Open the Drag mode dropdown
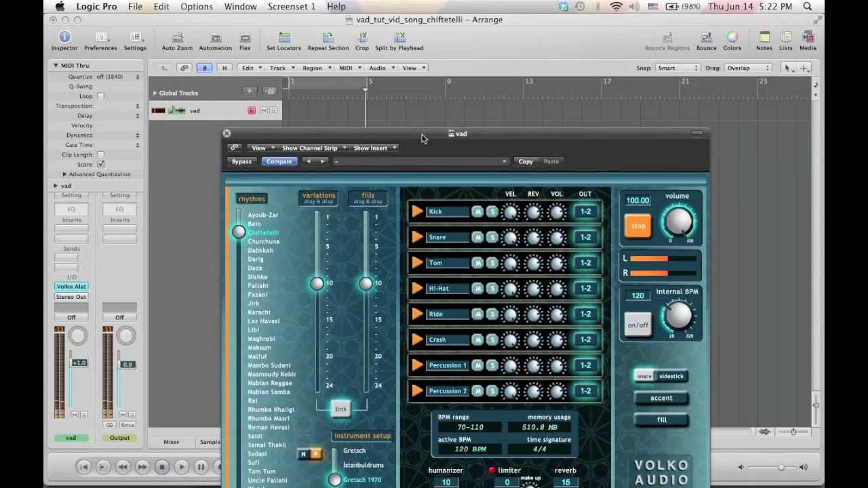This screenshot has width=868, height=488. tap(748, 68)
